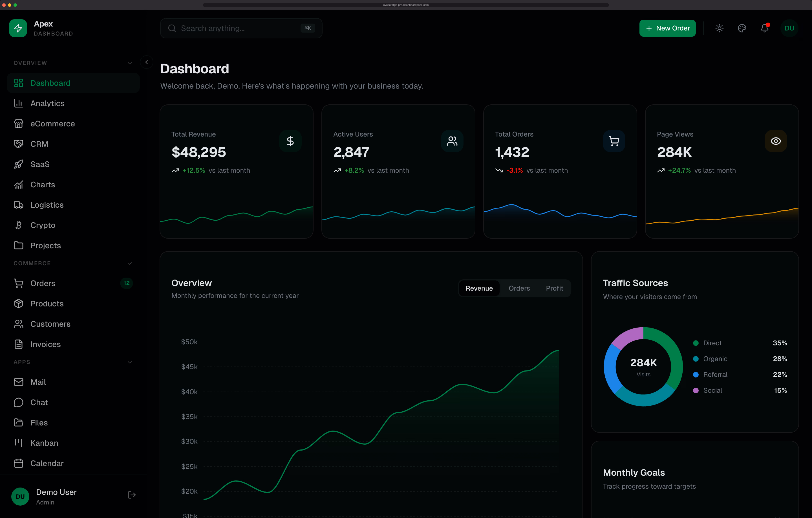This screenshot has width=812, height=518.
Task: Click the Organic teal legend dot
Action: coord(696,359)
